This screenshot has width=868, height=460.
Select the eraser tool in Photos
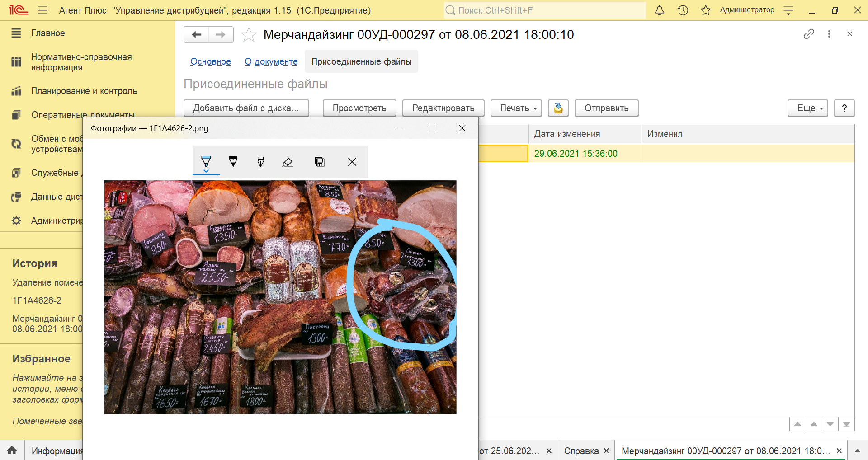(x=288, y=162)
